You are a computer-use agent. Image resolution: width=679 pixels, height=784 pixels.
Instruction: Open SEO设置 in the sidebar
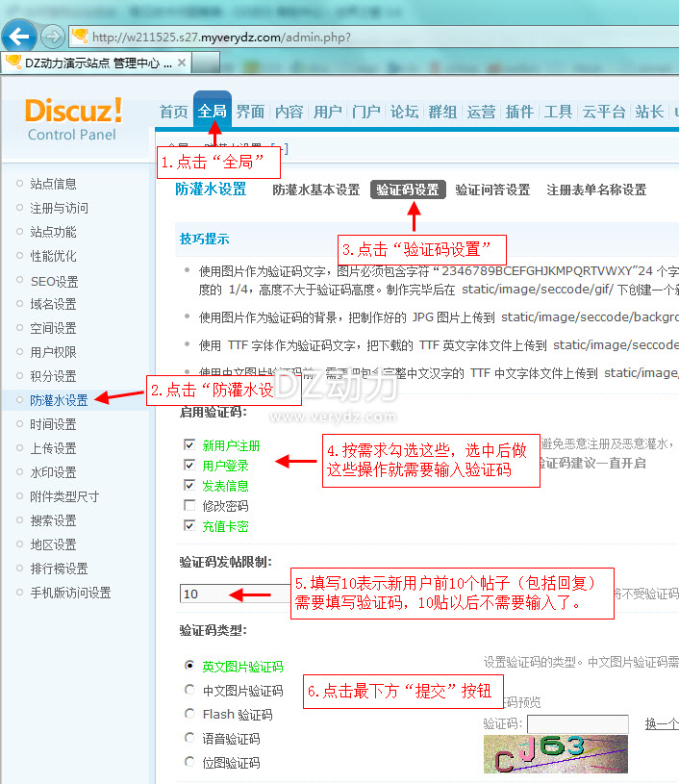55,282
